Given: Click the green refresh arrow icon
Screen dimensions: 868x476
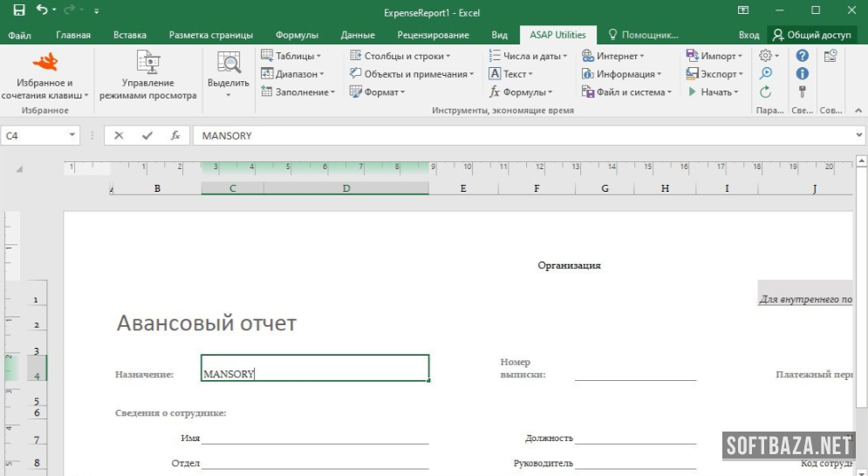Looking at the screenshot, I should pyautogui.click(x=766, y=92).
